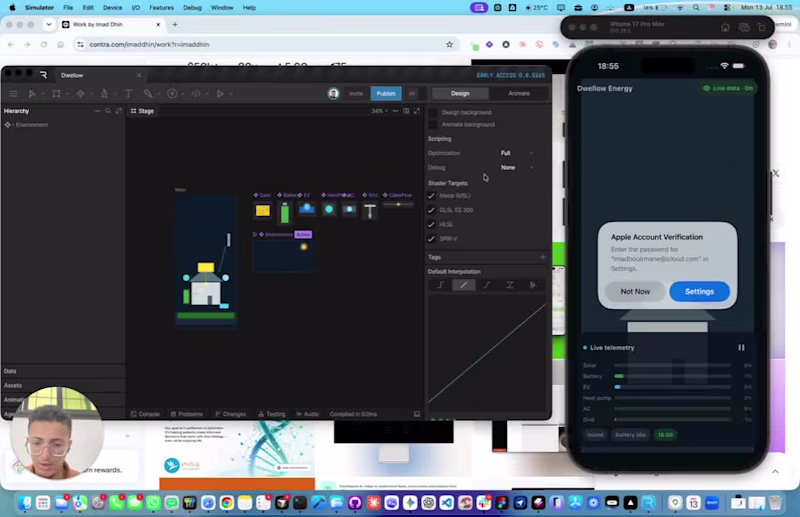Click the Stage panel tab
Screen dimensions: 800x517
[x=142, y=111]
